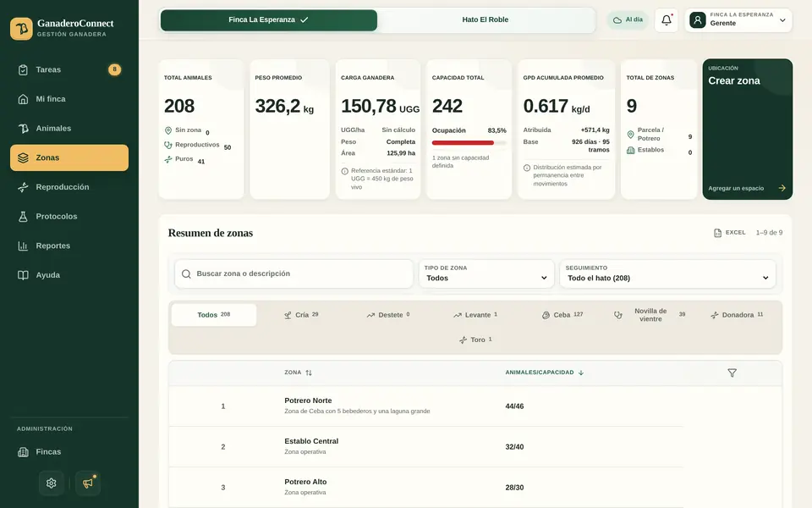Open the Potrero Norte row
Viewport: 812px width, 508px height.
click(425, 406)
